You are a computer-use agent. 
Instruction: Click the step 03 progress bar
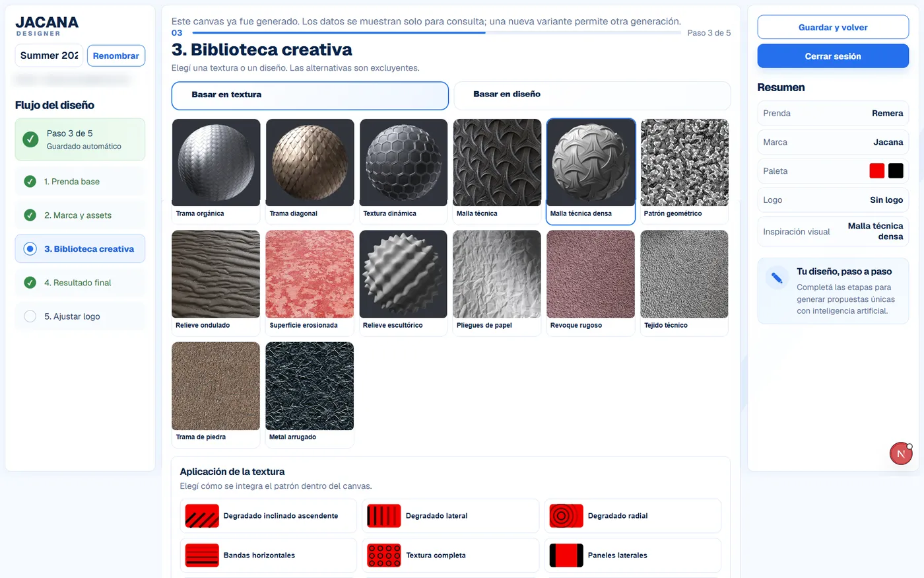point(437,32)
